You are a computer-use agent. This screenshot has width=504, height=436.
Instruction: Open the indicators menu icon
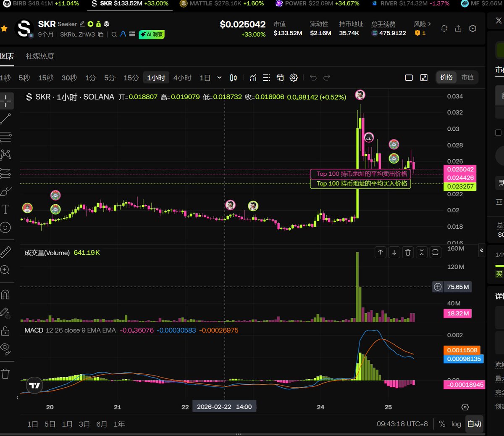point(253,78)
